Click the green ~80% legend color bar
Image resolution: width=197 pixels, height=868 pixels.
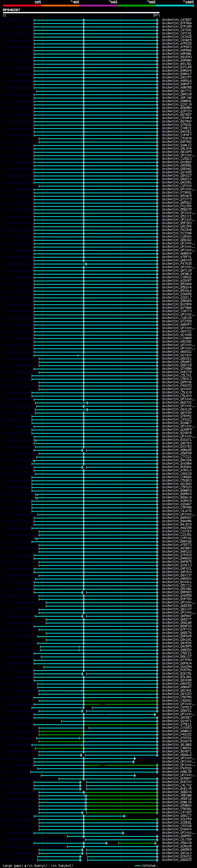click(x=137, y=6)
